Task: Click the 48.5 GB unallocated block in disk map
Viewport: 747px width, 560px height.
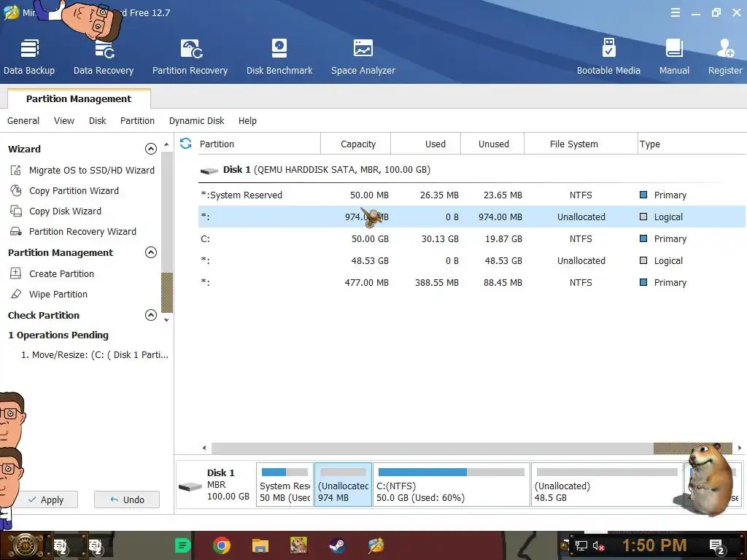Action: [x=607, y=485]
